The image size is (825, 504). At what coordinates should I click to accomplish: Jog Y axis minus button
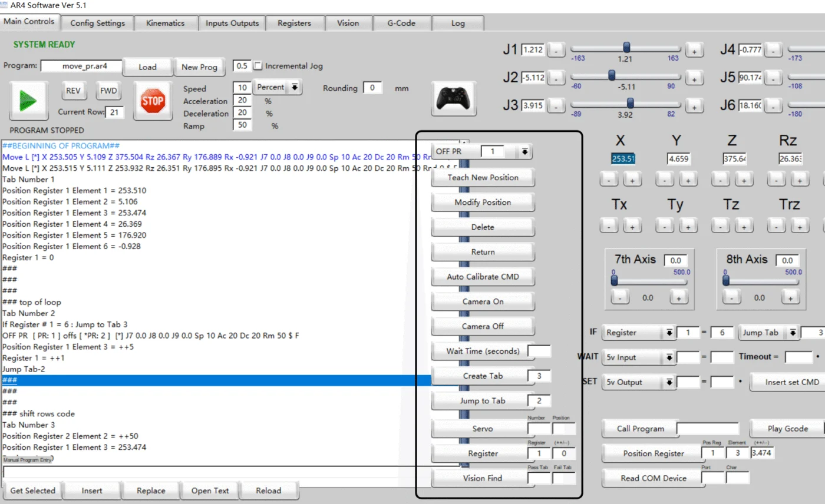tap(665, 178)
